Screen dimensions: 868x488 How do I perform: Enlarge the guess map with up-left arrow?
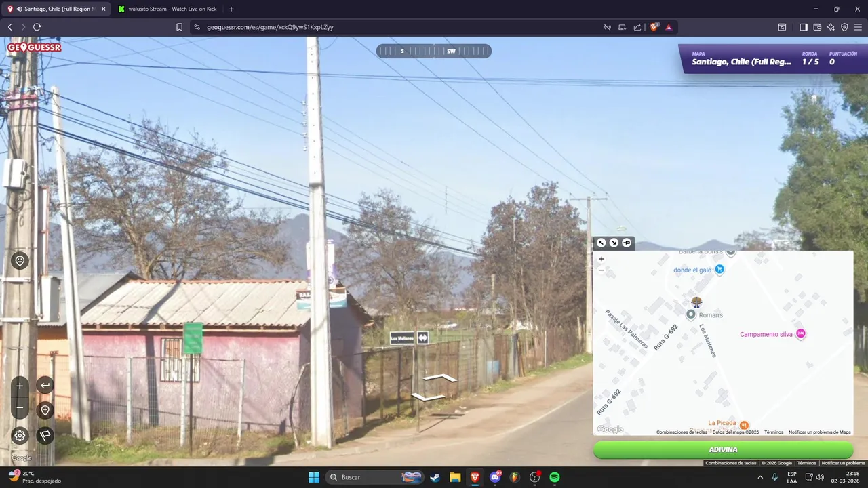pyautogui.click(x=601, y=243)
